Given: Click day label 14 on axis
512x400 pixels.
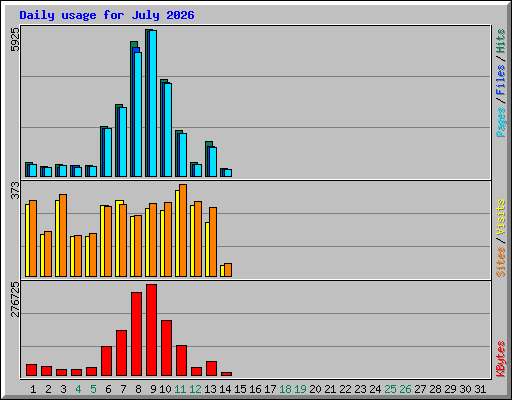Looking at the screenshot, I should pos(225,389).
